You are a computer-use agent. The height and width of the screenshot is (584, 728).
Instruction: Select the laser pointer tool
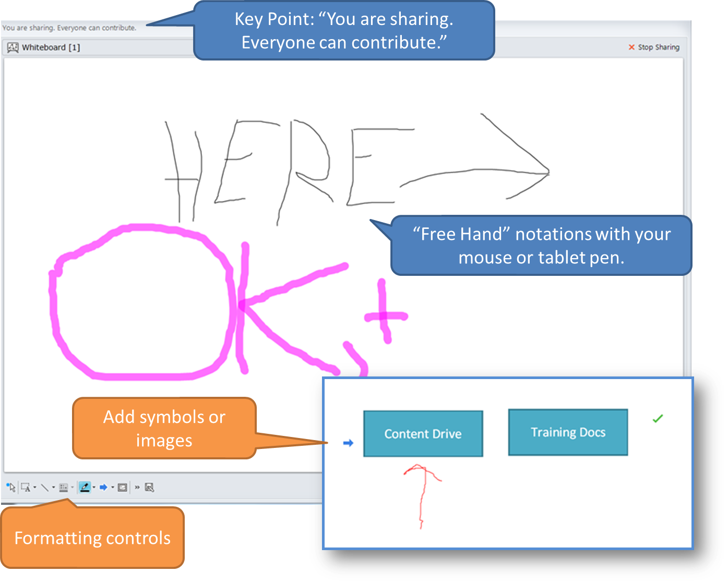[11, 487]
